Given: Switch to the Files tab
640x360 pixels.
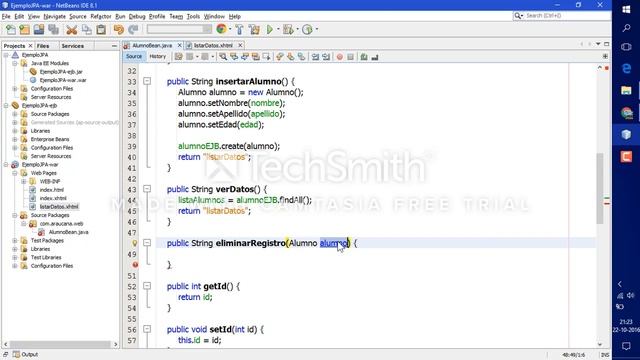Looking at the screenshot, I should click(43, 46).
